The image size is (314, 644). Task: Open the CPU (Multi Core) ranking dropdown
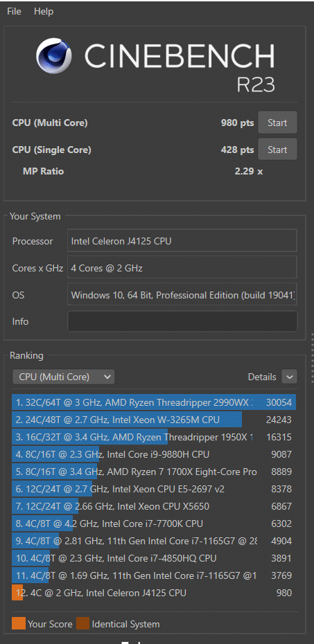coord(64,377)
